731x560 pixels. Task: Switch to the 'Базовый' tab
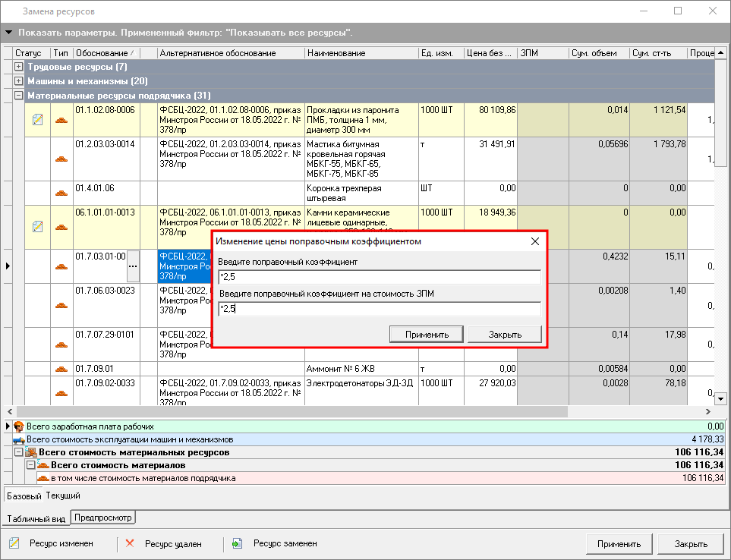24,496
